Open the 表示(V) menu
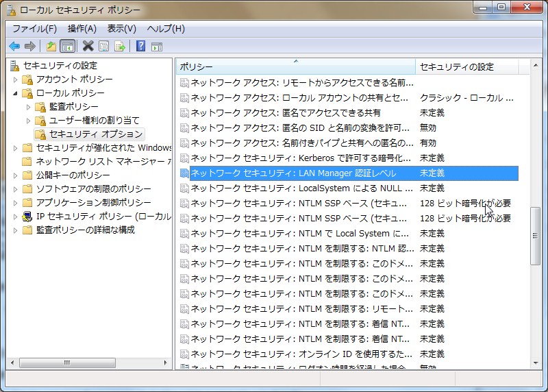 [x=122, y=29]
